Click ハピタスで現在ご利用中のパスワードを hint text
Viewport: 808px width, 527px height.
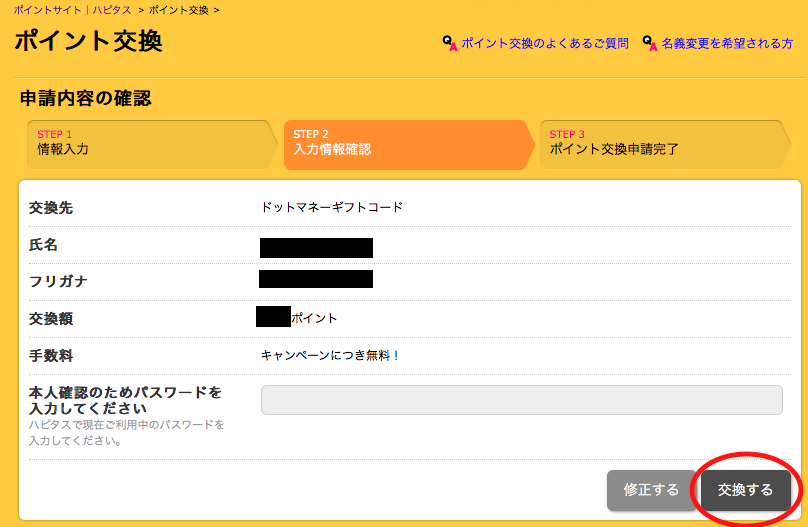[127, 425]
